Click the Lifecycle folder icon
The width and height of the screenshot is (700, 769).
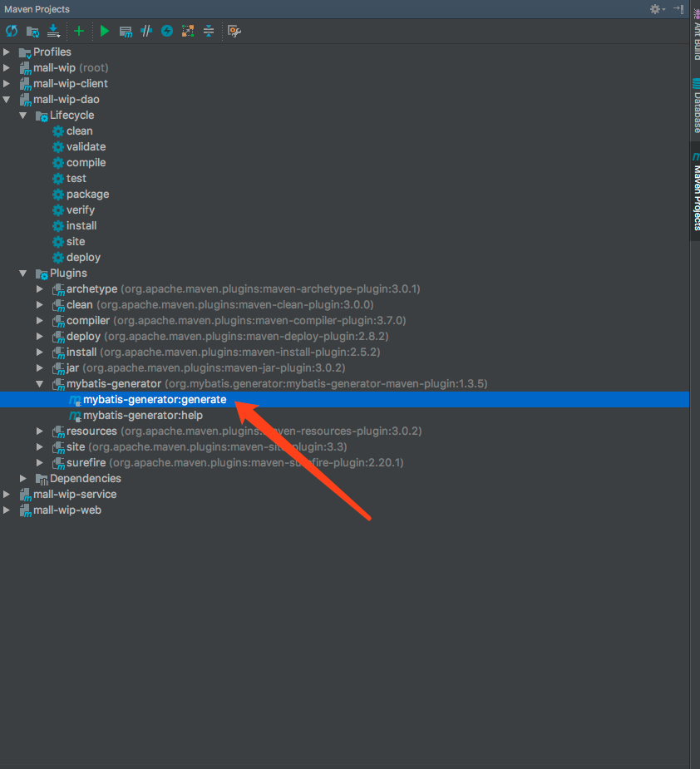(42, 116)
